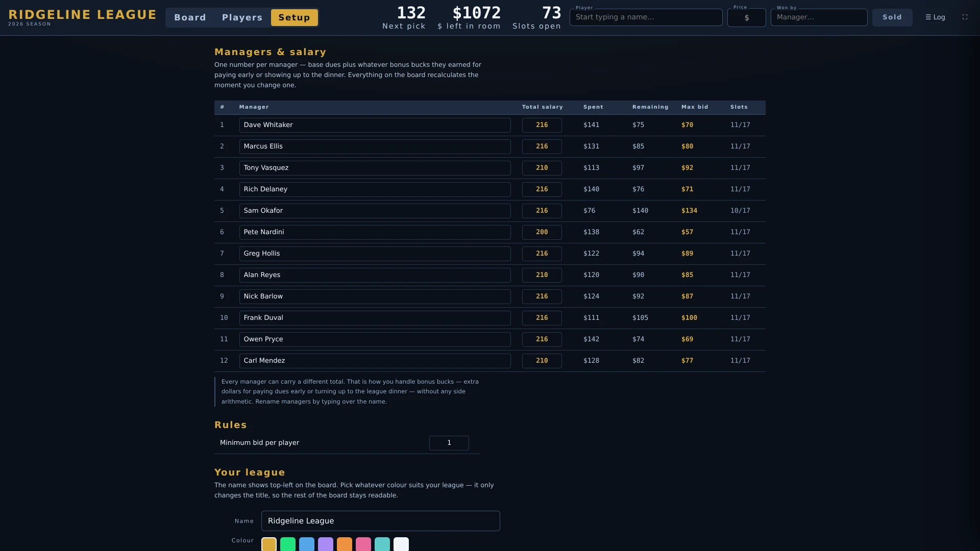Switch to the Players tab
Screen dimensions: 980x551
pyautogui.click(x=242, y=17)
